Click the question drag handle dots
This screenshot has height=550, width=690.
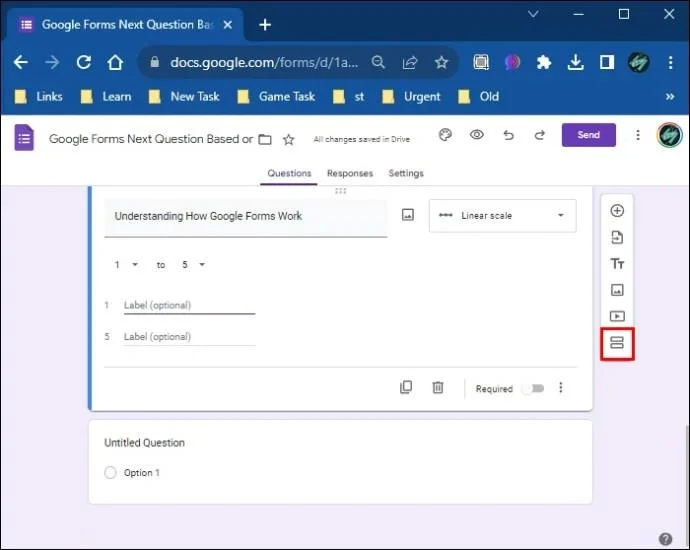pos(341,191)
